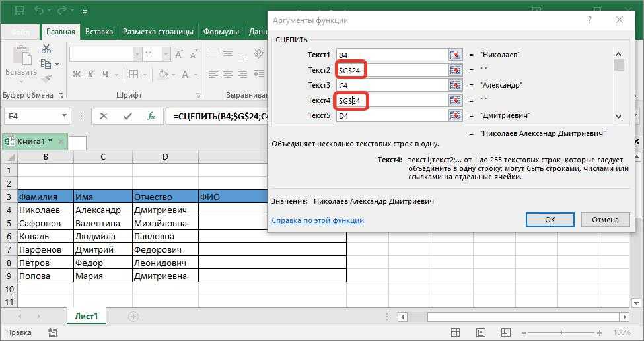Cancel formula entry with X icon
The width and height of the screenshot is (644, 341).
pos(104,116)
